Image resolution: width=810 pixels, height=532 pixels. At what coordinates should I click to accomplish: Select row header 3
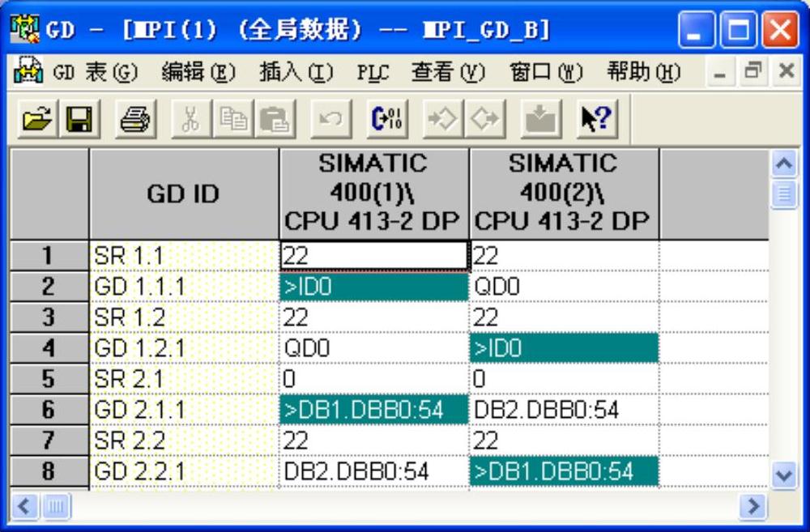[x=49, y=317]
